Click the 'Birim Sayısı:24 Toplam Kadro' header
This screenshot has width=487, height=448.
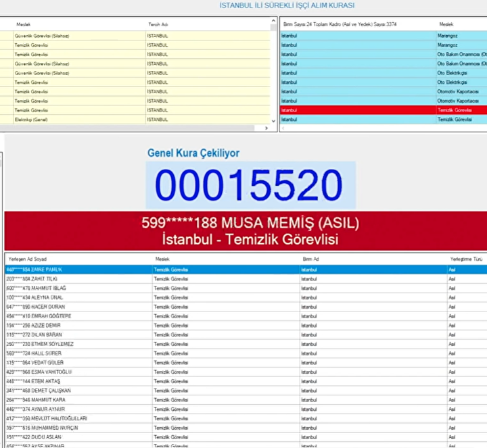coord(340,24)
